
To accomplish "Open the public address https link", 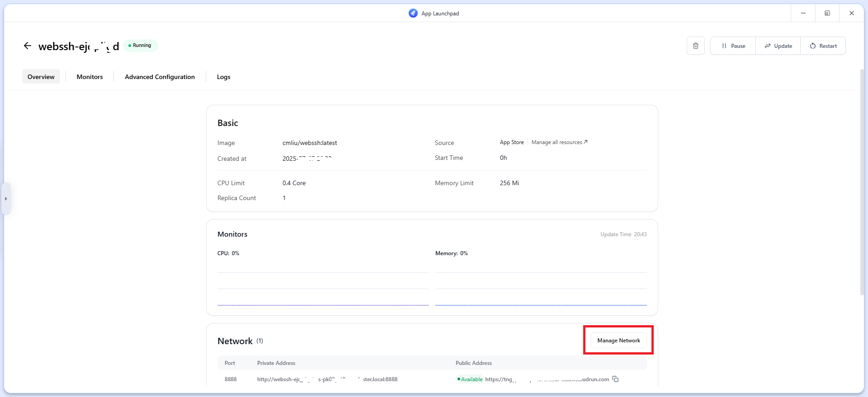I will point(547,379).
